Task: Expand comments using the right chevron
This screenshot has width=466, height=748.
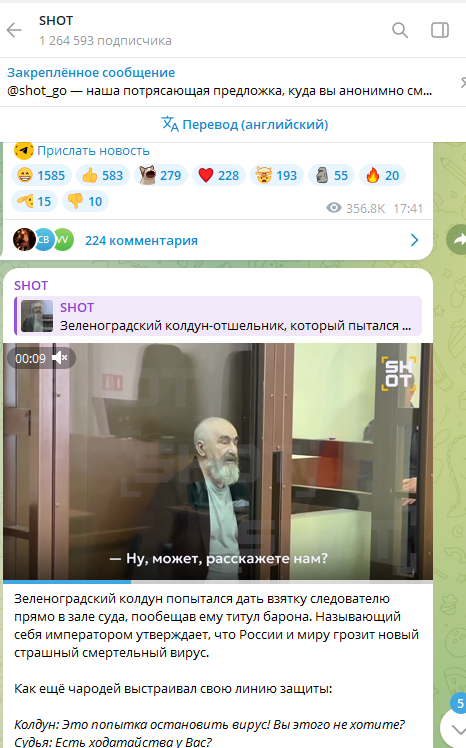Action: [x=414, y=240]
